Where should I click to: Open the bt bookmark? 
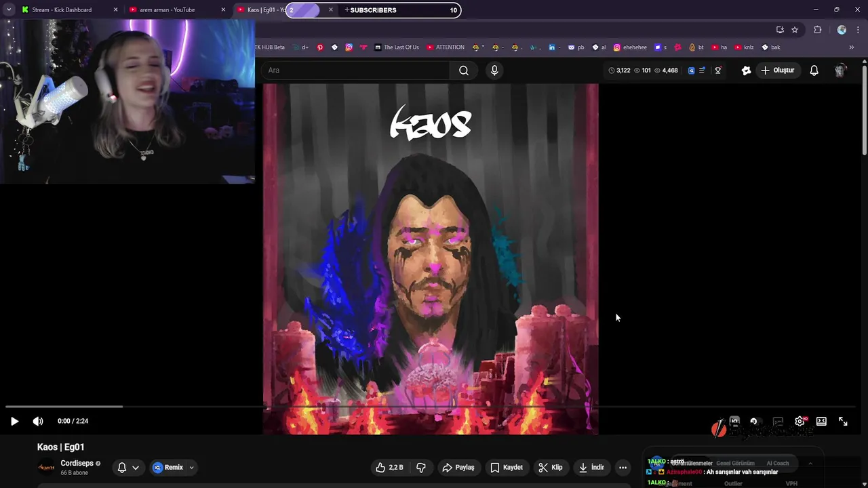click(696, 47)
